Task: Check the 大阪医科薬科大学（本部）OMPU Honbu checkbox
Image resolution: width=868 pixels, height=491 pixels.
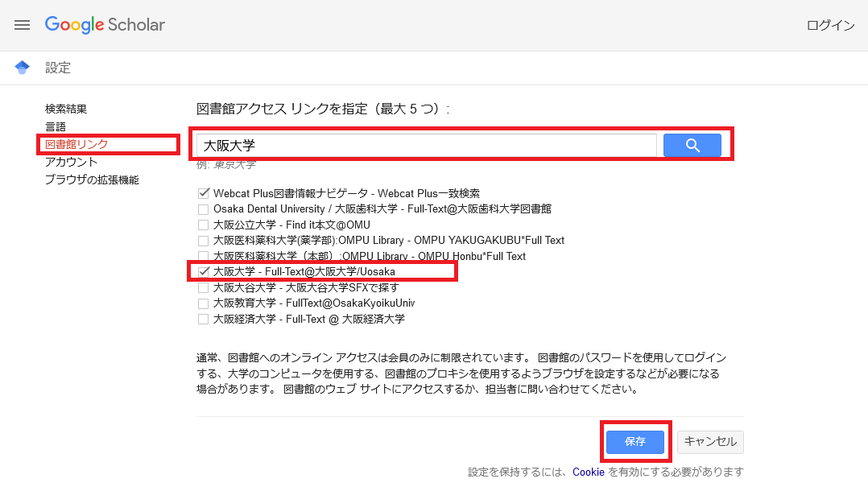Action: pyautogui.click(x=203, y=256)
